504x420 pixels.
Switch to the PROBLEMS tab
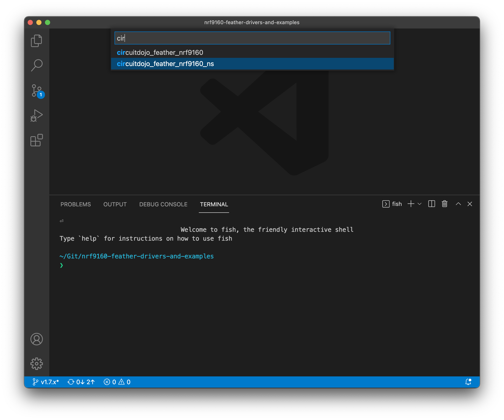click(x=76, y=204)
